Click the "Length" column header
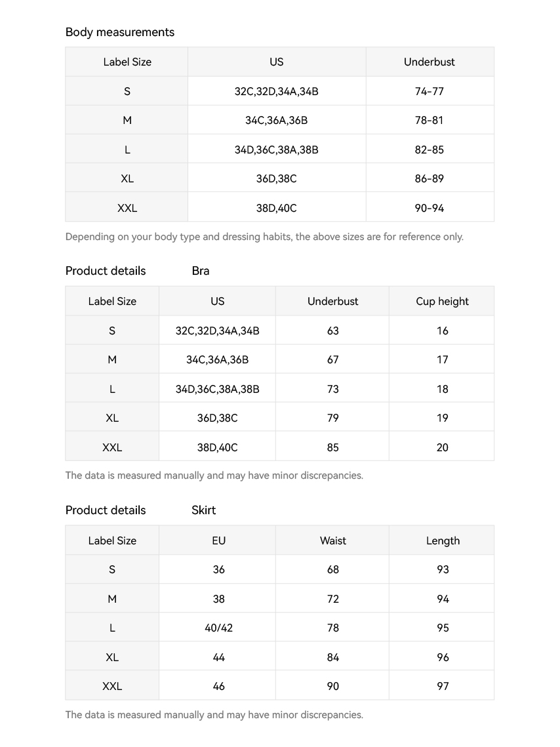560x747 pixels. [443, 541]
